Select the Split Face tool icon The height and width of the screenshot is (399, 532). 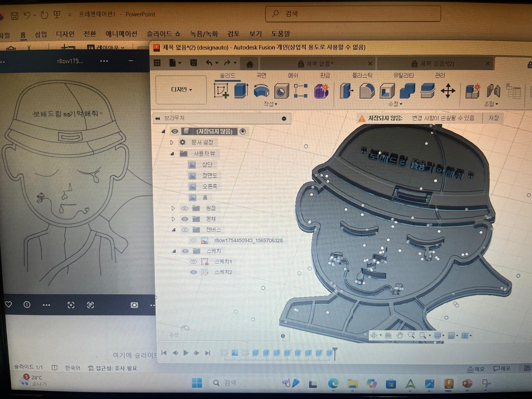click(x=428, y=91)
